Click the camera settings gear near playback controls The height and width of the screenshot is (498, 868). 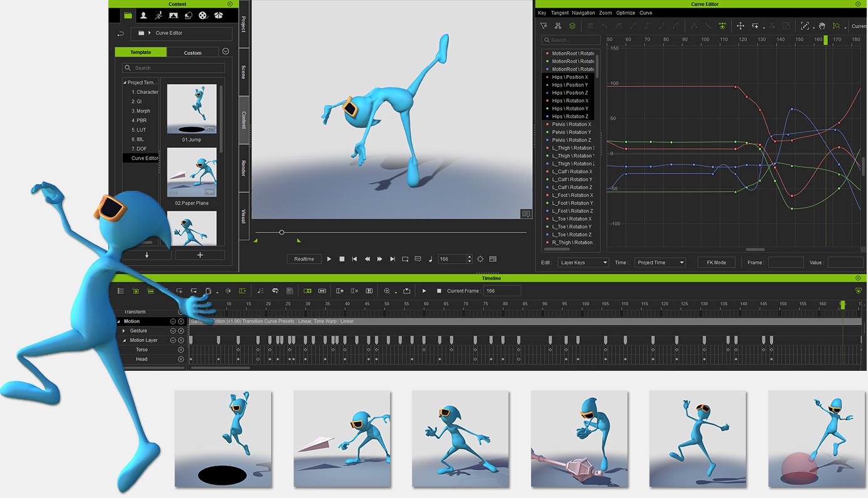click(480, 259)
